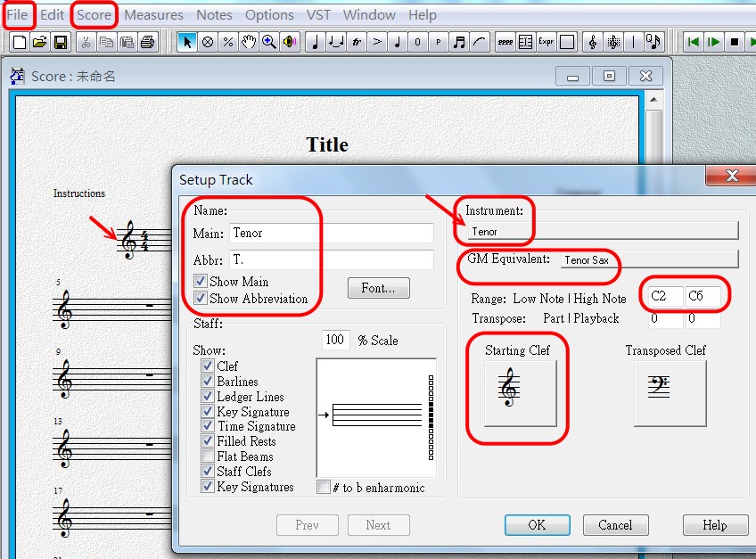Open the GM Equivalent Tenor Sax selector
Image resolution: width=756 pixels, height=559 pixels.
point(648,259)
